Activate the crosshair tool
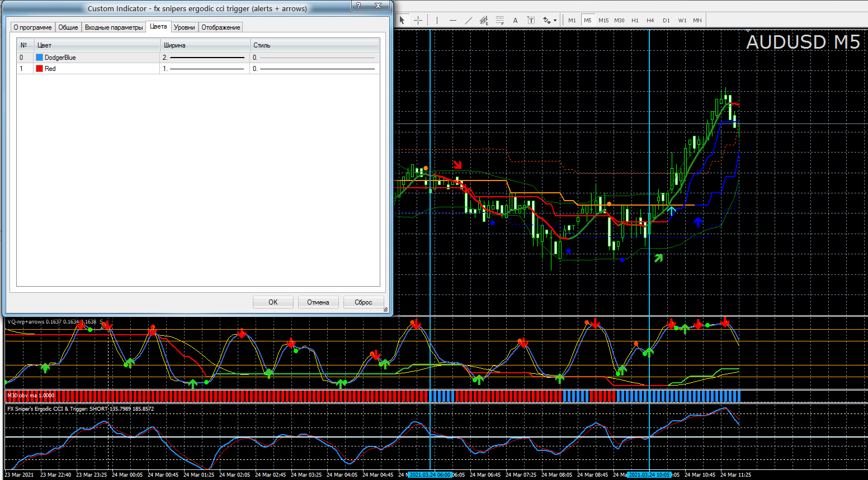 pyautogui.click(x=418, y=20)
